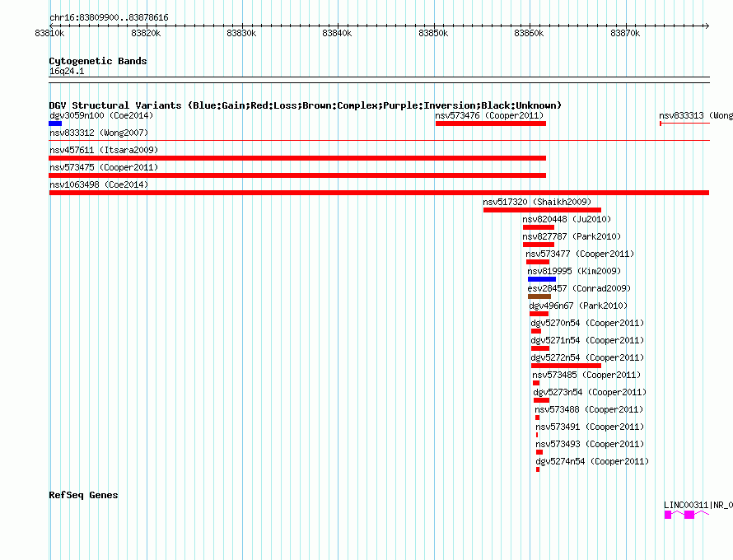Open nsv573485 (Cooper2011) variant label
733x560 pixels.
point(586,375)
